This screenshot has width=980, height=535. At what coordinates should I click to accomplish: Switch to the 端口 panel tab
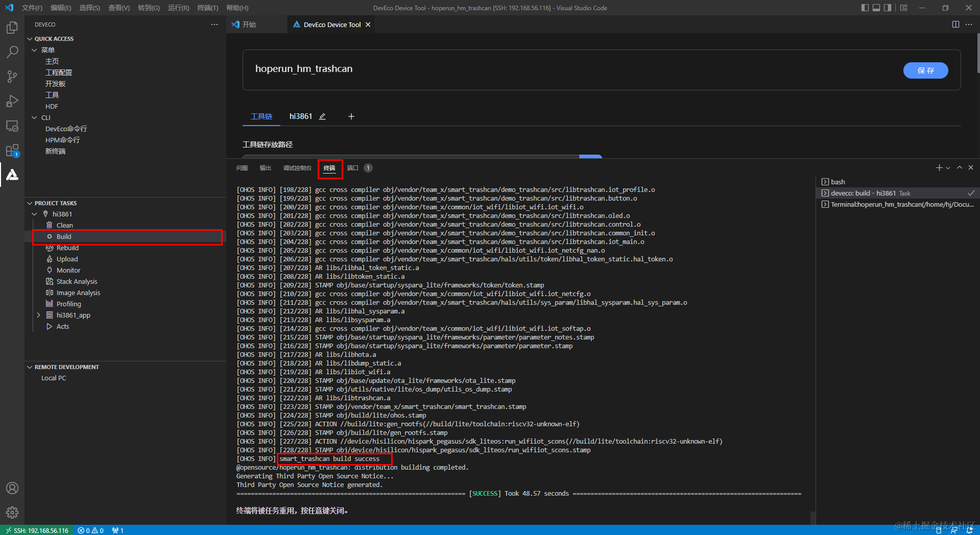click(353, 168)
